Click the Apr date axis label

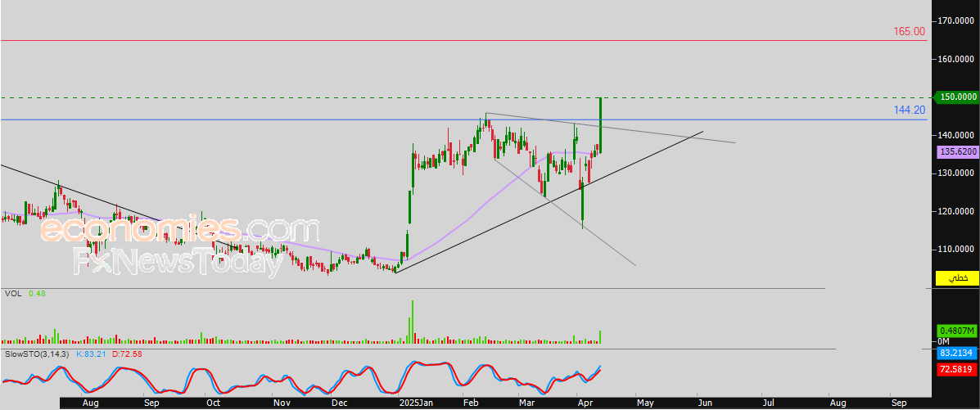pyautogui.click(x=585, y=403)
